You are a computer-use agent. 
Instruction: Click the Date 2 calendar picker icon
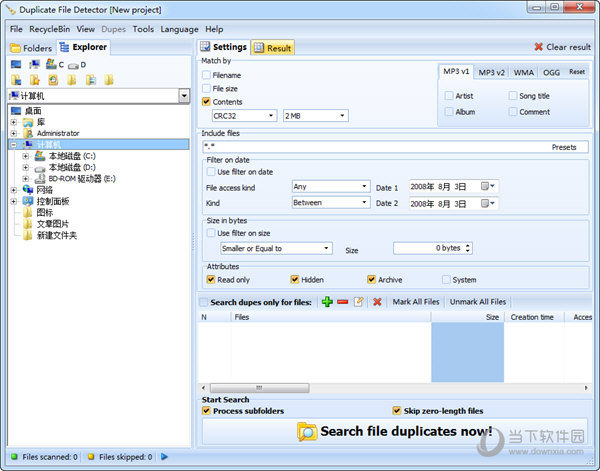coord(488,203)
